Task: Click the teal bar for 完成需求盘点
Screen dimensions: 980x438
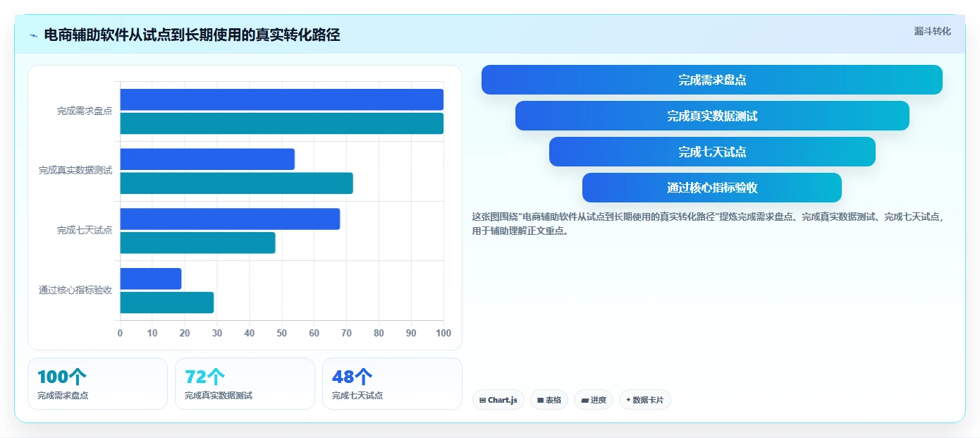Action: pyautogui.click(x=281, y=123)
